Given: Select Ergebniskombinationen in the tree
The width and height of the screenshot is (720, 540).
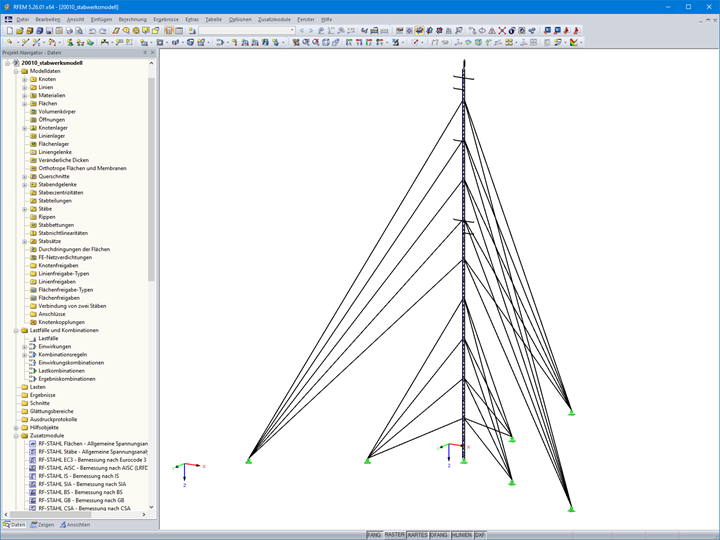Looking at the screenshot, I should click(67, 379).
